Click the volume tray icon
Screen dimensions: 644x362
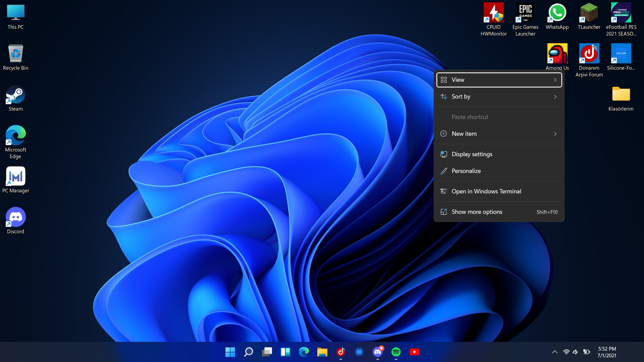point(576,352)
